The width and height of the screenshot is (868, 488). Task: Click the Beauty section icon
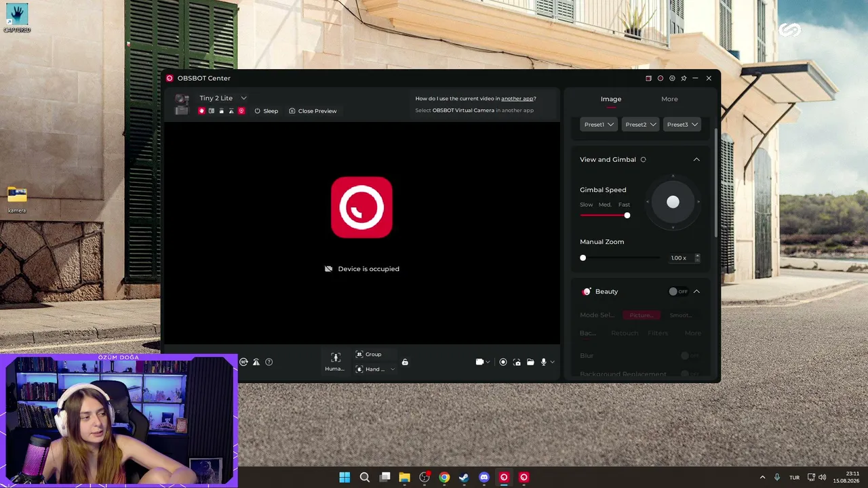[x=587, y=291]
